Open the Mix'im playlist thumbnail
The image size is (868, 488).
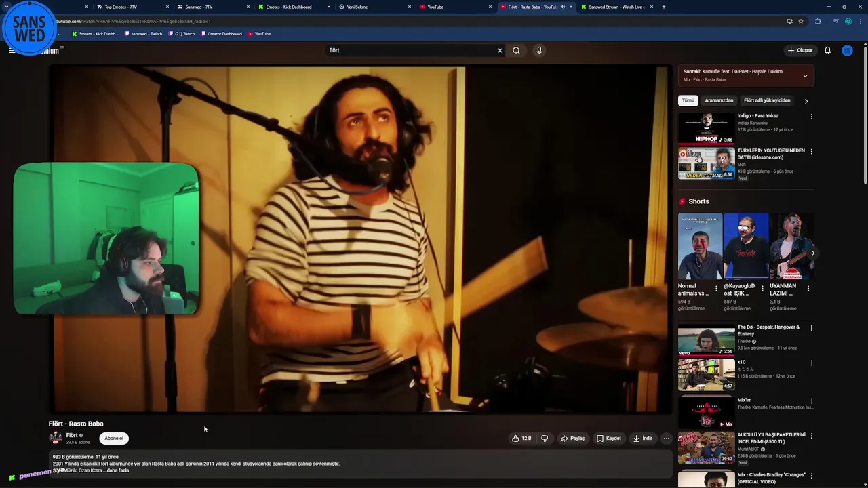[x=707, y=412]
